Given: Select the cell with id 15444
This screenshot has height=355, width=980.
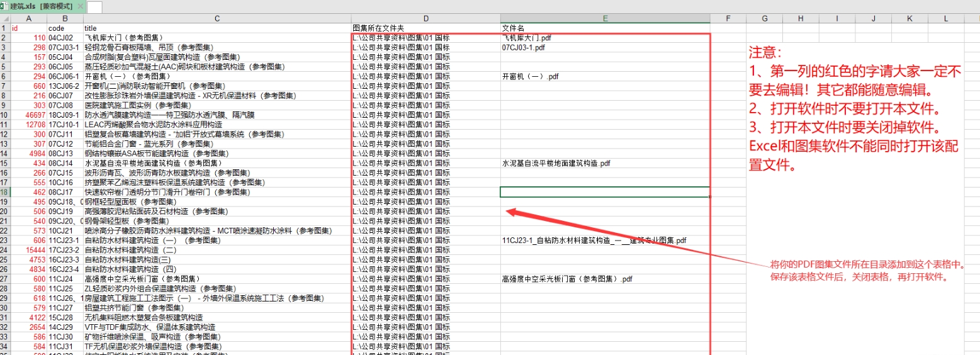Looking at the screenshot, I should tap(29, 250).
